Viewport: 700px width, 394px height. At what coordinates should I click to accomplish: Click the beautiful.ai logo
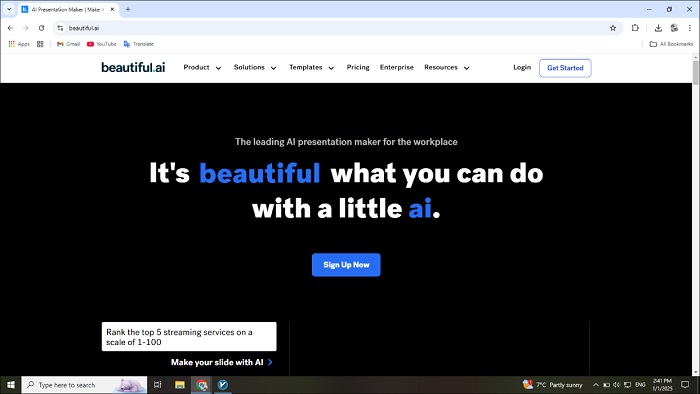pos(133,67)
